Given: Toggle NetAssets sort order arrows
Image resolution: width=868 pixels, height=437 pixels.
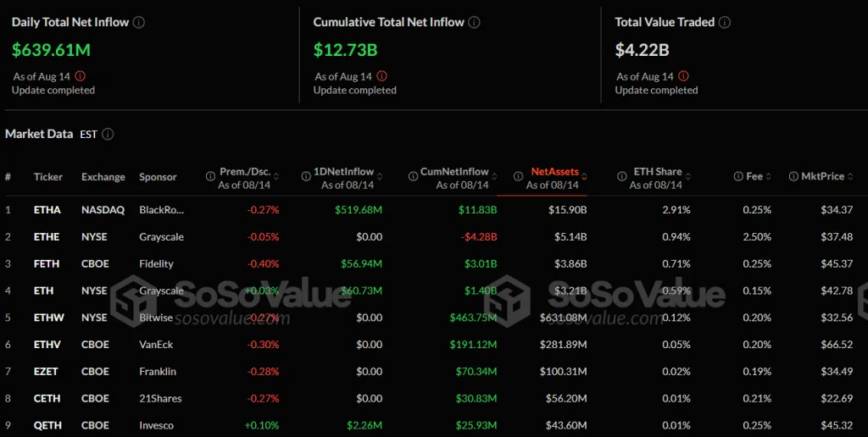Looking at the screenshot, I should pos(584,176).
